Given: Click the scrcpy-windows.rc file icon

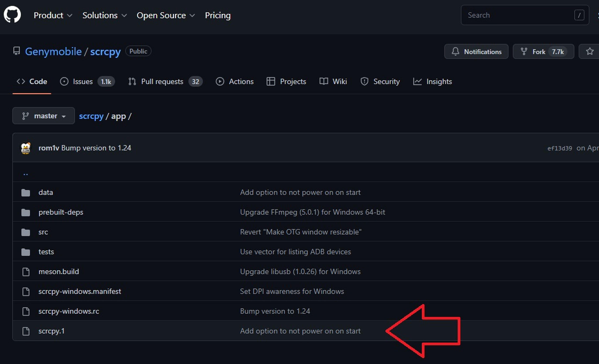Looking at the screenshot, I should pos(26,311).
